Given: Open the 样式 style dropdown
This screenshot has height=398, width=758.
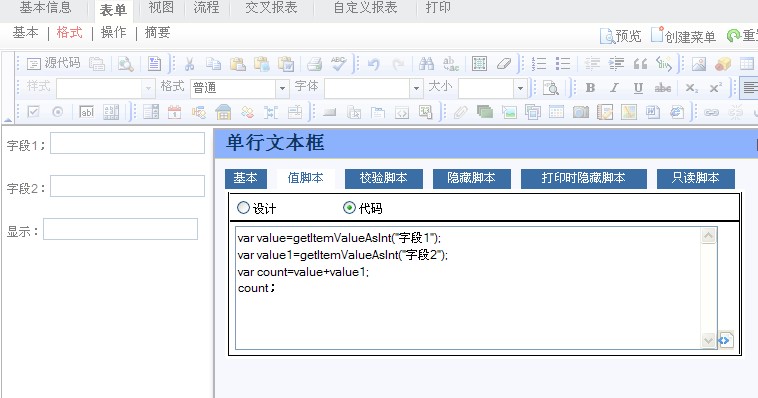Looking at the screenshot, I should pos(148,88).
